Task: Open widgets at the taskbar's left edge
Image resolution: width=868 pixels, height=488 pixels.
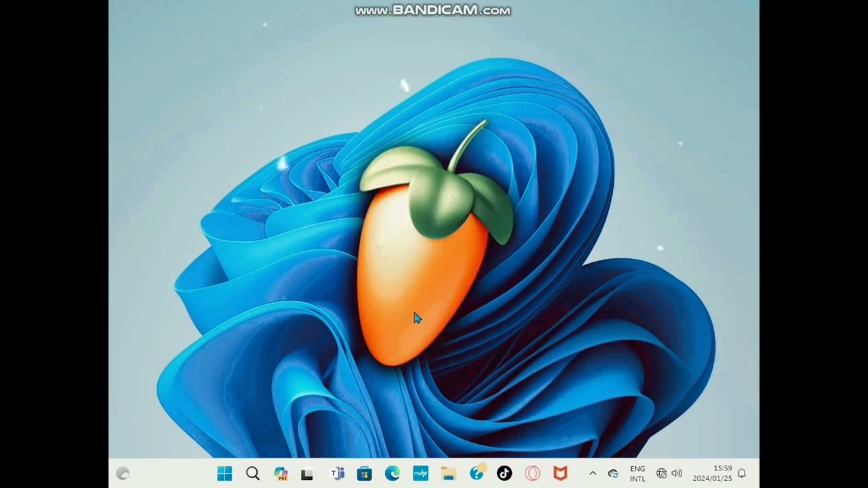Action: 123,473
